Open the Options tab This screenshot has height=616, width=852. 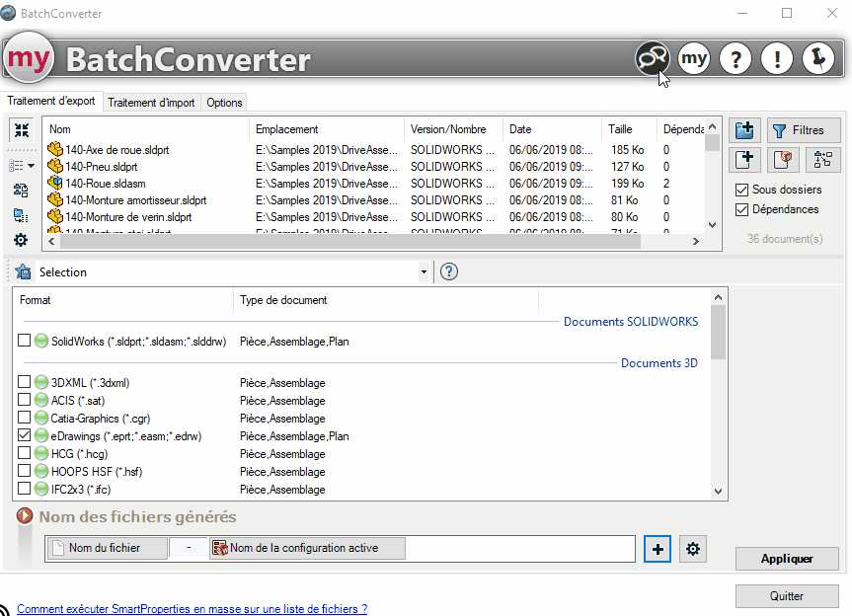(224, 103)
